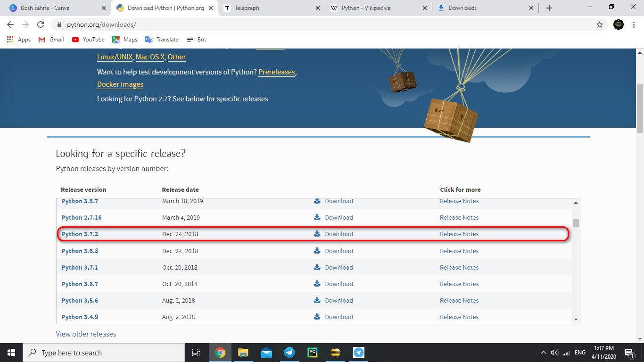The height and width of the screenshot is (362, 644).
Task: Click View older releases link
Action: tap(86, 334)
